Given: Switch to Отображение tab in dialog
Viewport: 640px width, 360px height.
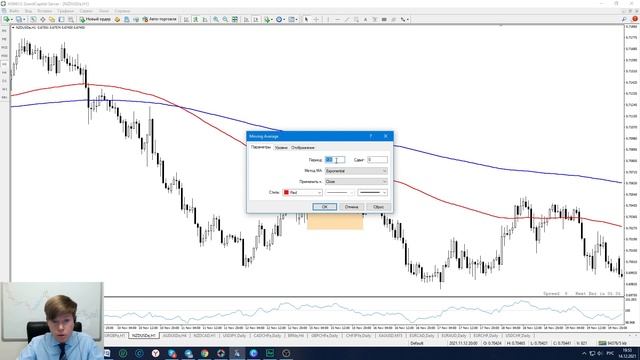Looking at the screenshot, I should (x=303, y=147).
